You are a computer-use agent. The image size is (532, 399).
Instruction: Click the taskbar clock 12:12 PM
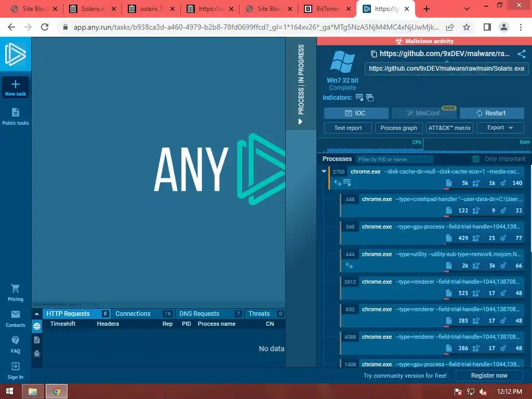tap(509, 392)
